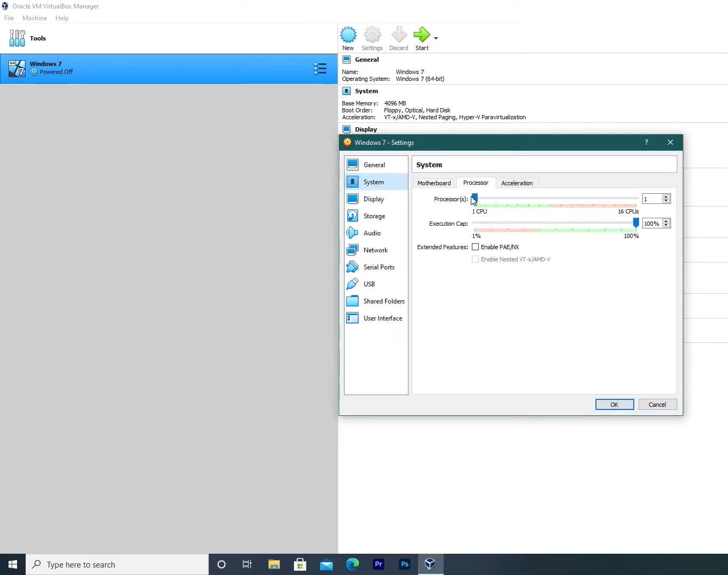Screen dimensions: 728x575
Task: Open Premiere Pro from the taskbar
Action: click(379, 564)
